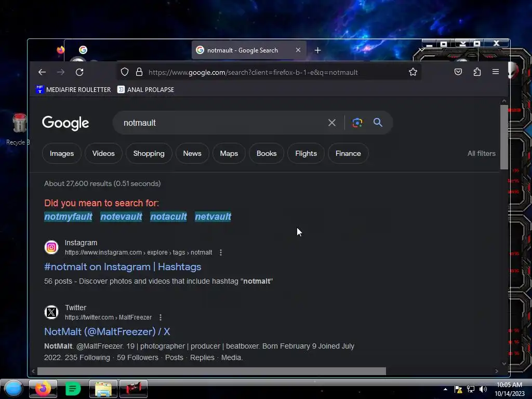Open the Firefox View button
This screenshot has height=399, width=532.
point(61,50)
